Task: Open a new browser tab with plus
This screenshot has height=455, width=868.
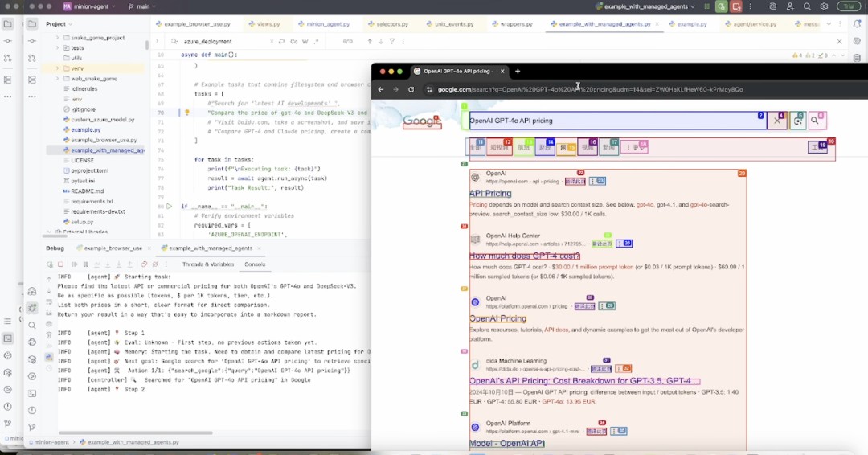Action: coord(518,72)
